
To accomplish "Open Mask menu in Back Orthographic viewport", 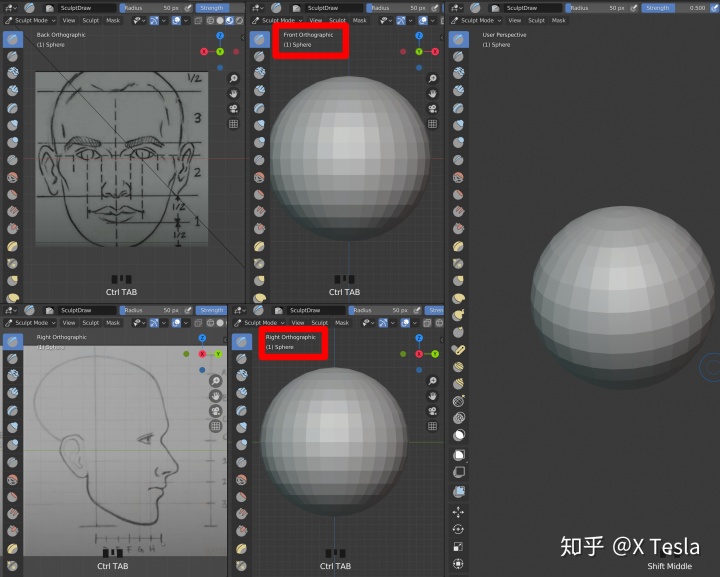I will click(113, 21).
